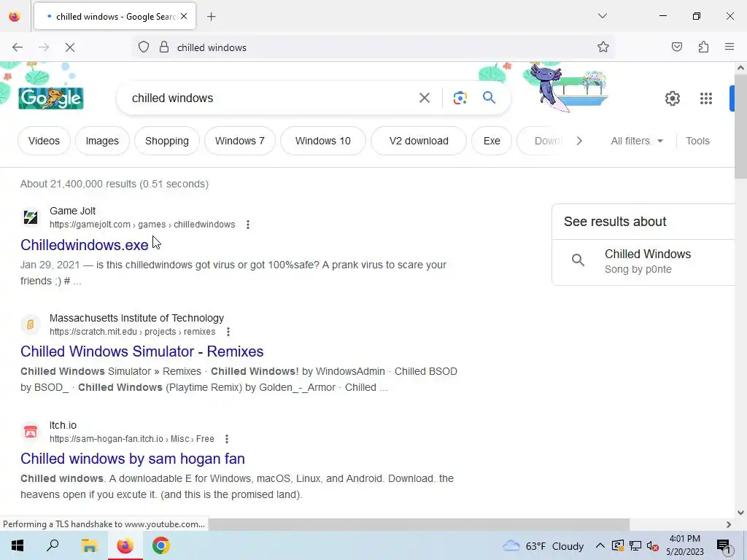List all tabs via the dropdown chevron
The image size is (747, 560).
click(602, 16)
